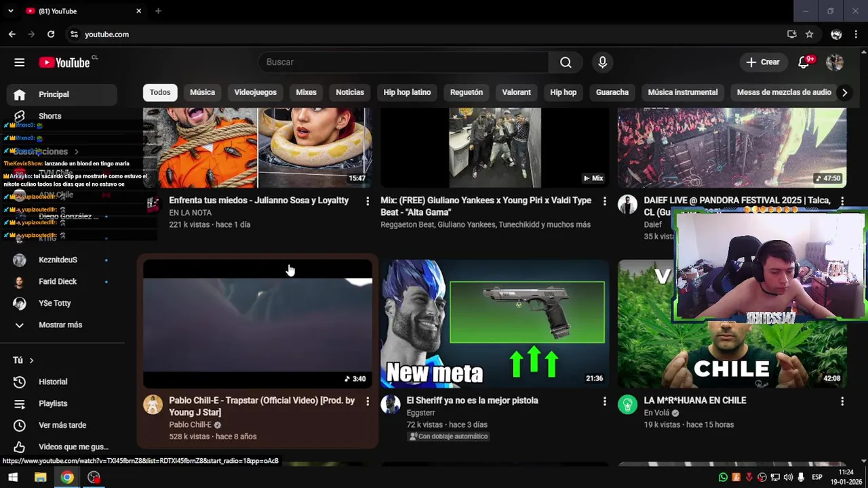Click the Crear button
Viewport: 868px width, 488px height.
(763, 62)
